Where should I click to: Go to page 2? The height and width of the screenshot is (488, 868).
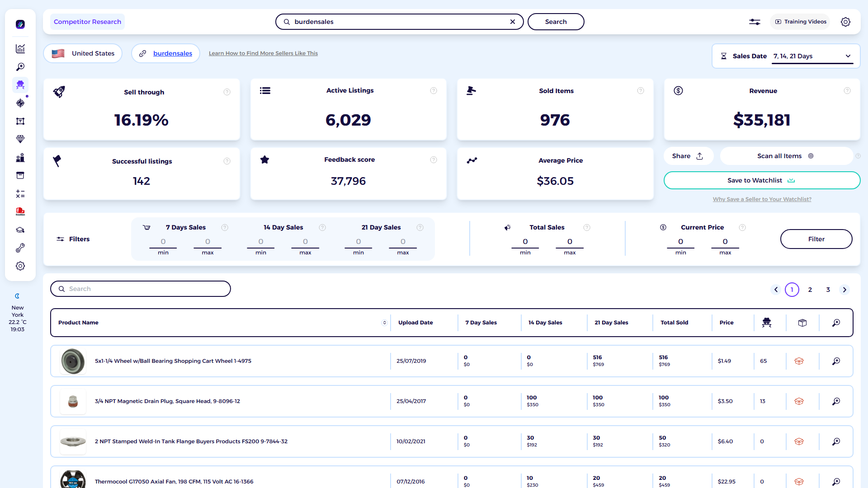[x=810, y=290]
